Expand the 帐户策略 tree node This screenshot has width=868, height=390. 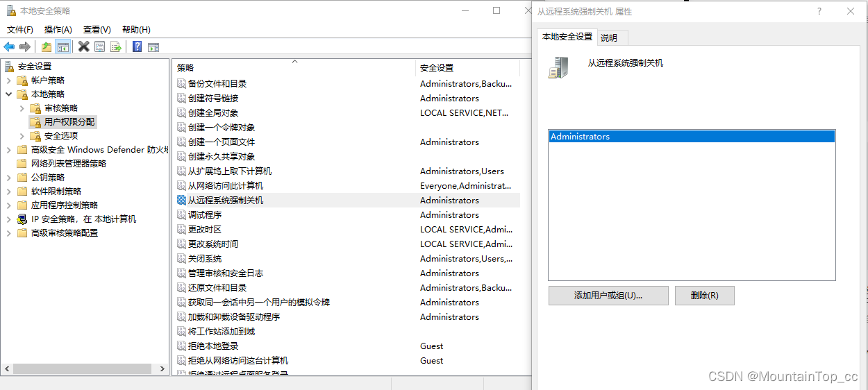pyautogui.click(x=9, y=80)
